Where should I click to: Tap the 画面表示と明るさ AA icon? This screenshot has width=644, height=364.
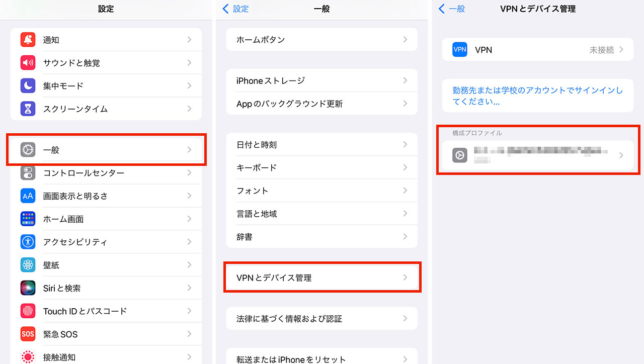coord(28,196)
